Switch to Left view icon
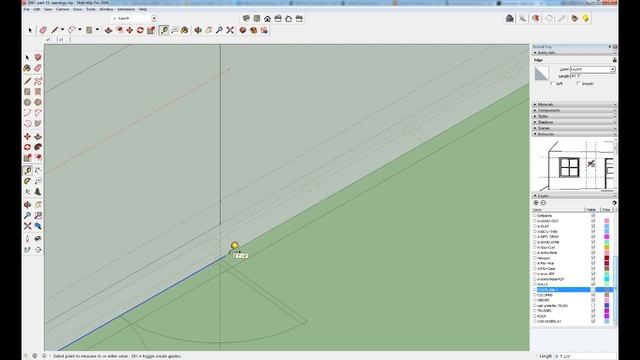This screenshot has height=360, width=640. [x=299, y=18]
